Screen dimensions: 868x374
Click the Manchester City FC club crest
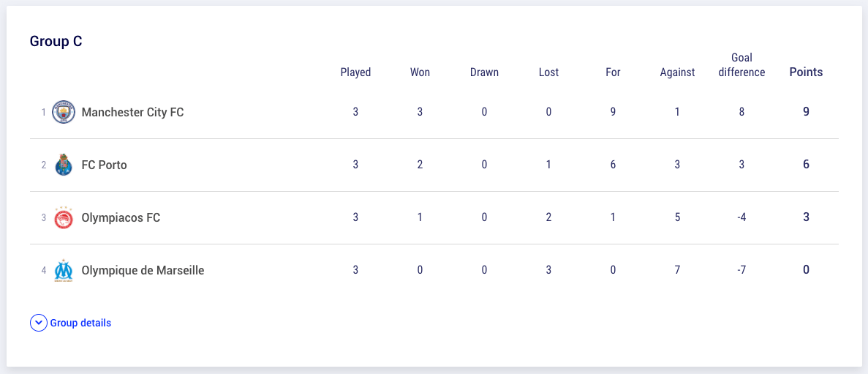pos(63,113)
